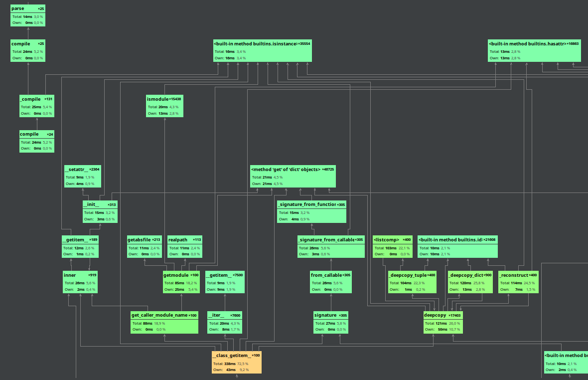Select the <listcomp> node
Viewport: 588px width, 380px height.
(x=392, y=246)
